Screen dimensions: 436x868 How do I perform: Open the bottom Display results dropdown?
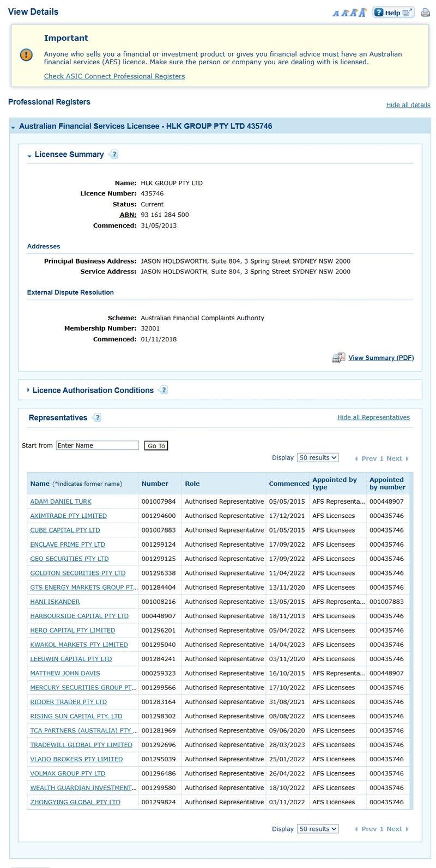(x=318, y=829)
